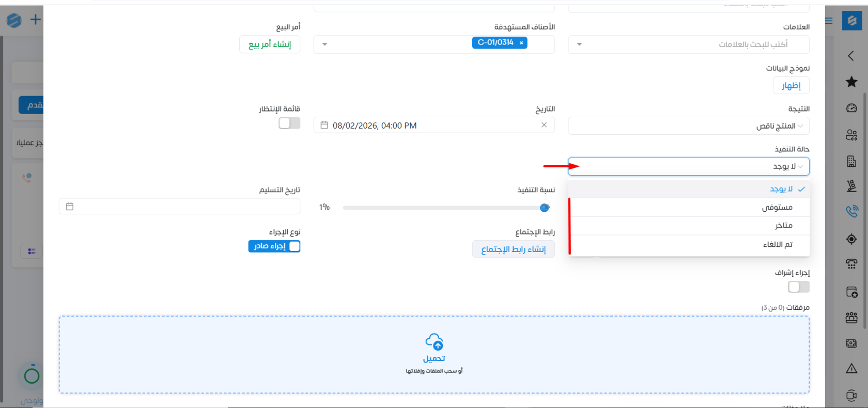Open the العلامات tags search dropdown
Image resolution: width=868 pixels, height=408 pixels.
tap(689, 44)
